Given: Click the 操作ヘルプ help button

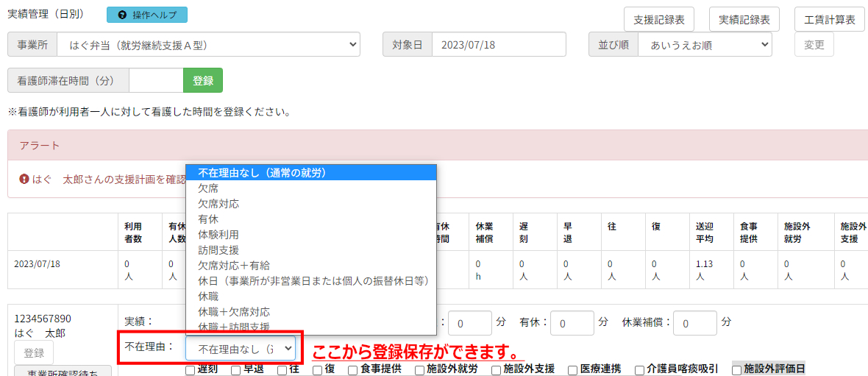Looking at the screenshot, I should click(x=147, y=15).
